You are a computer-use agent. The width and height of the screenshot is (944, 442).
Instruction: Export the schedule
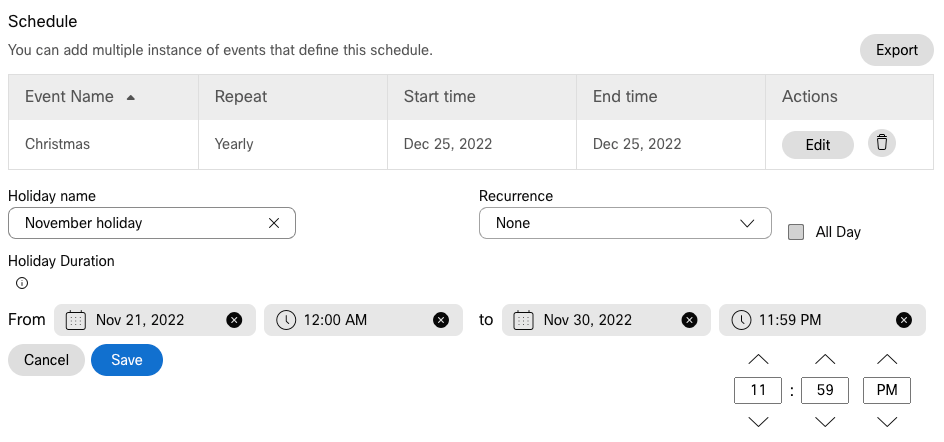pos(896,50)
